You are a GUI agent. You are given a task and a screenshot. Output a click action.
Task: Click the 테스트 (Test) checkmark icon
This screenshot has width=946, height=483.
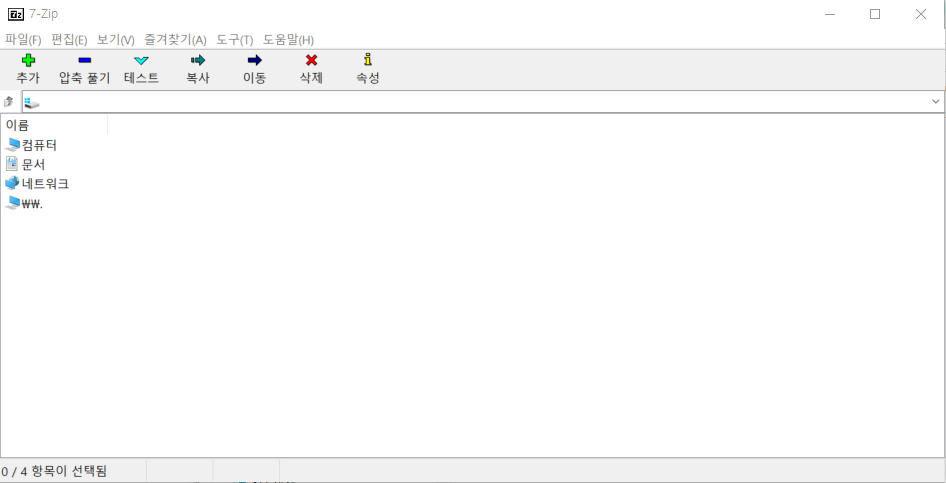click(x=141, y=60)
